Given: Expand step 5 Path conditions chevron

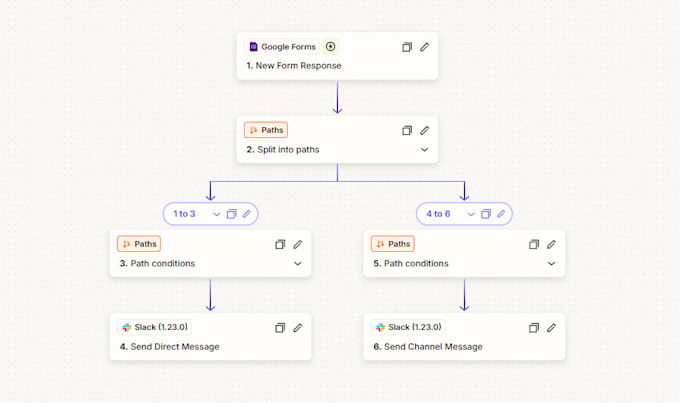Looking at the screenshot, I should pos(551,263).
